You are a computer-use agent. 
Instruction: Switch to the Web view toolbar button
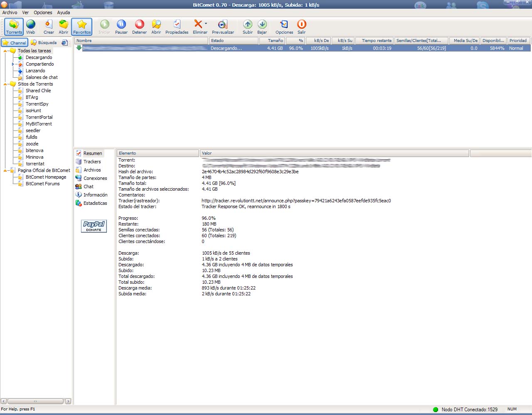pos(31,27)
